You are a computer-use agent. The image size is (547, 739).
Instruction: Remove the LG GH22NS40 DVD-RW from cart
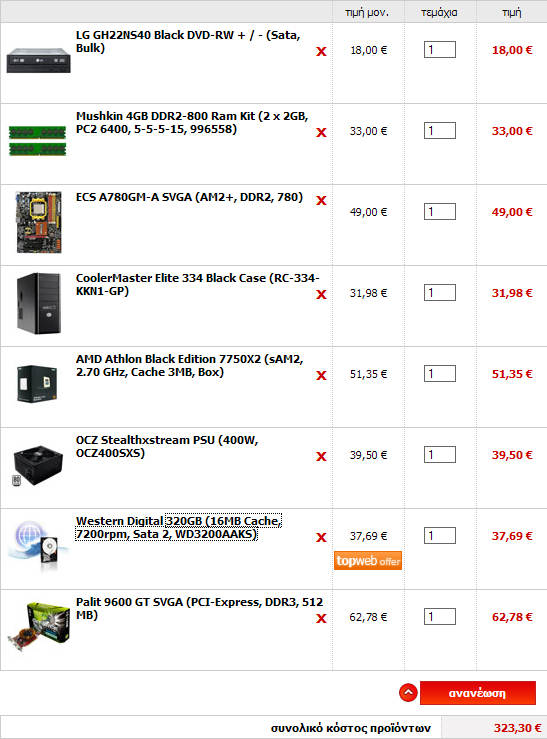pos(321,51)
